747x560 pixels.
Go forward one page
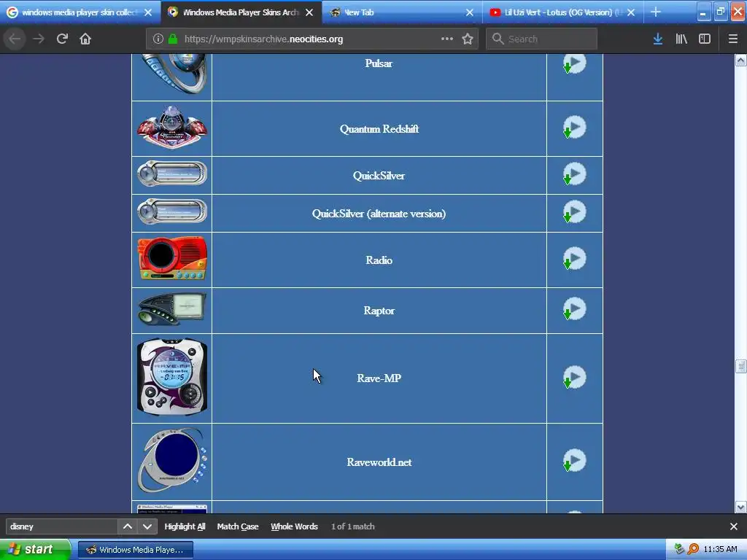pyautogui.click(x=39, y=39)
